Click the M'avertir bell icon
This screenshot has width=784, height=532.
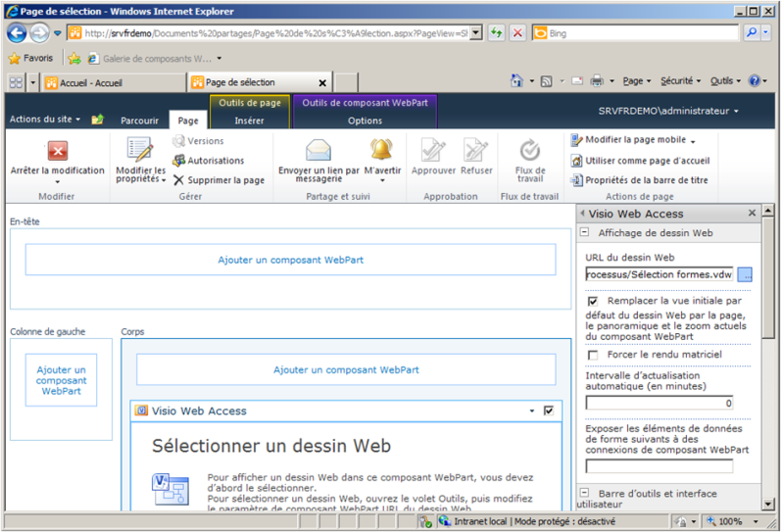(x=381, y=149)
